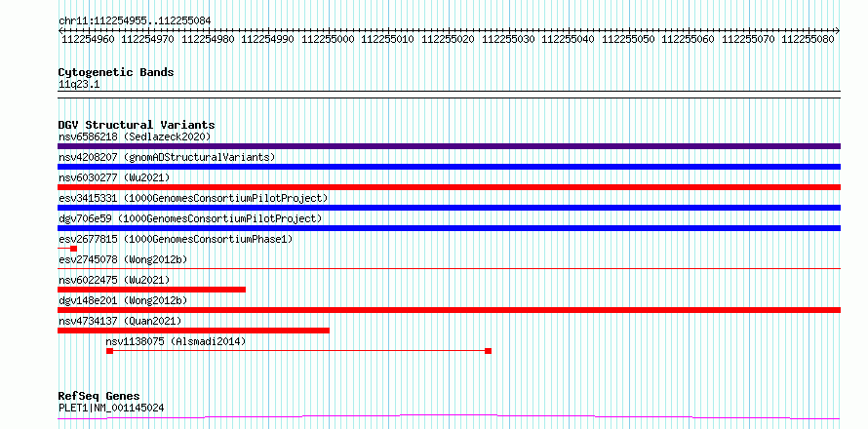Click the red nsv6030277 variant bar
Viewport: 868px width, 429px height.
[449, 187]
